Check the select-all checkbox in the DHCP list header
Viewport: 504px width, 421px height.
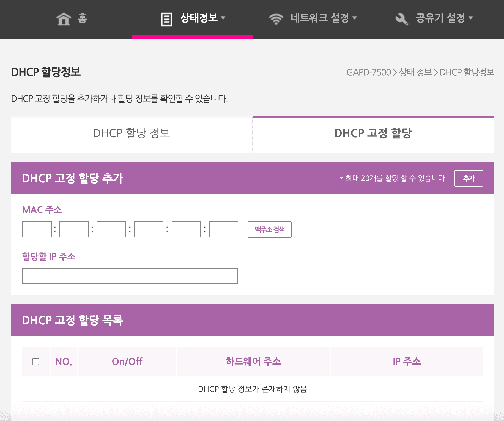(35, 362)
